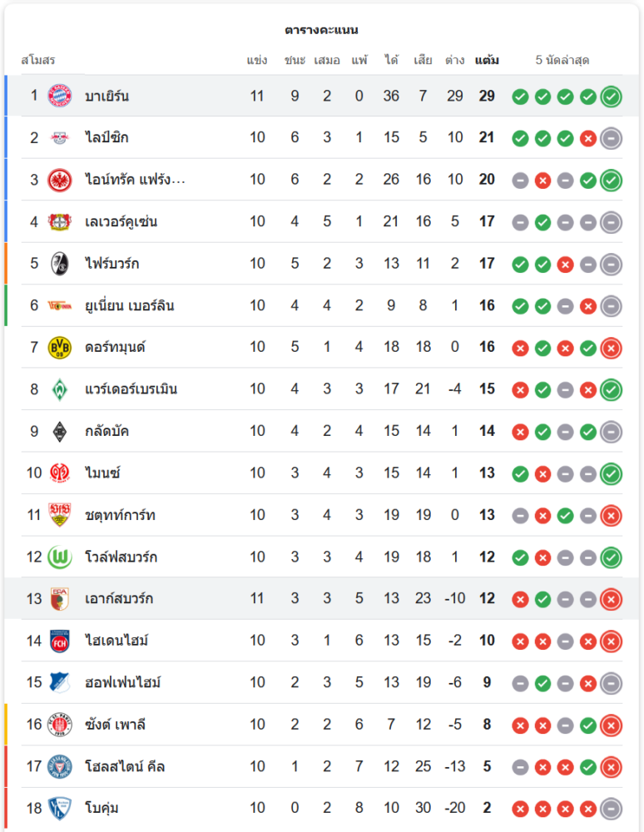Click the Hoffenheim club crest
Viewport: 644px width, 832px height.
click(x=59, y=682)
